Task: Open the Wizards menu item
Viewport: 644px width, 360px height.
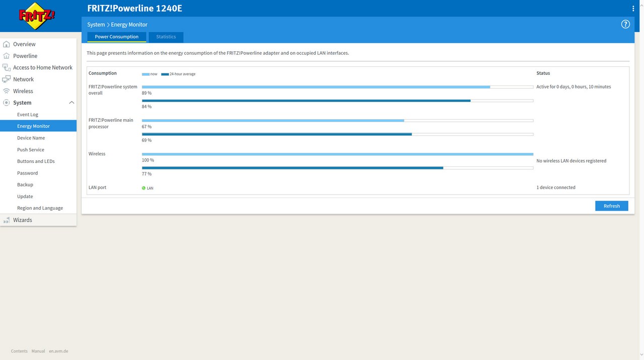Action: coord(23,220)
